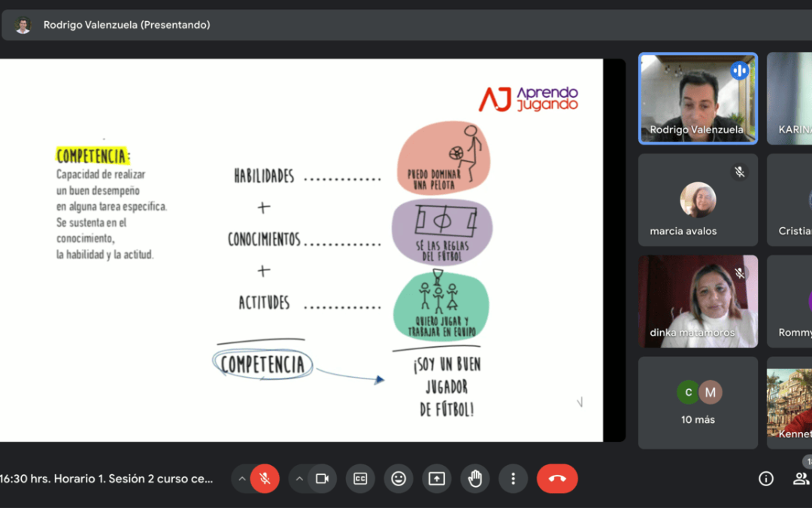Unmute the microphone in the call toolbar
This screenshot has width=812, height=508.
(265, 479)
